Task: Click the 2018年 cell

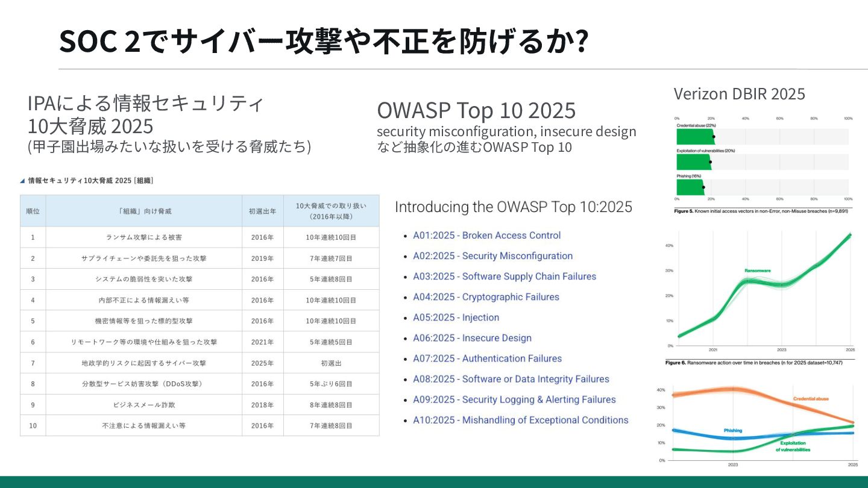Action: click(x=263, y=404)
